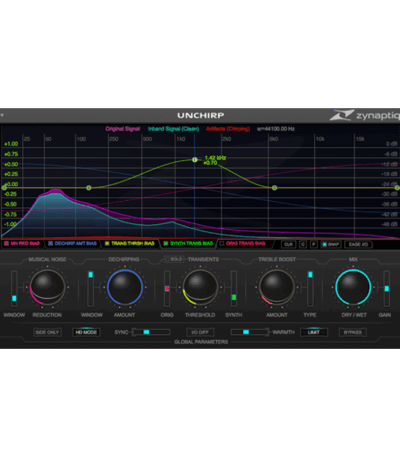Toggle the MN RED BIAS checkbox
The height and width of the screenshot is (457, 400).
[x=6, y=244]
